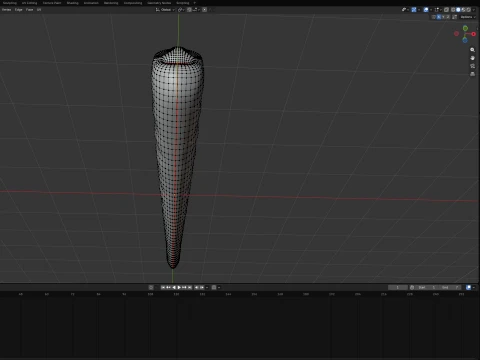480x360 pixels.
Task: Enable X axis mirror
Action: click(439, 17)
